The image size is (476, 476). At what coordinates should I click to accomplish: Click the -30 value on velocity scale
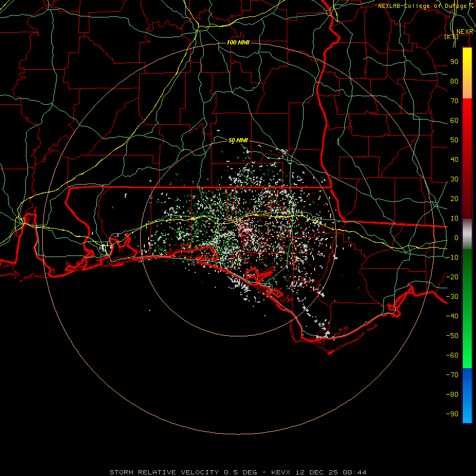(x=452, y=297)
